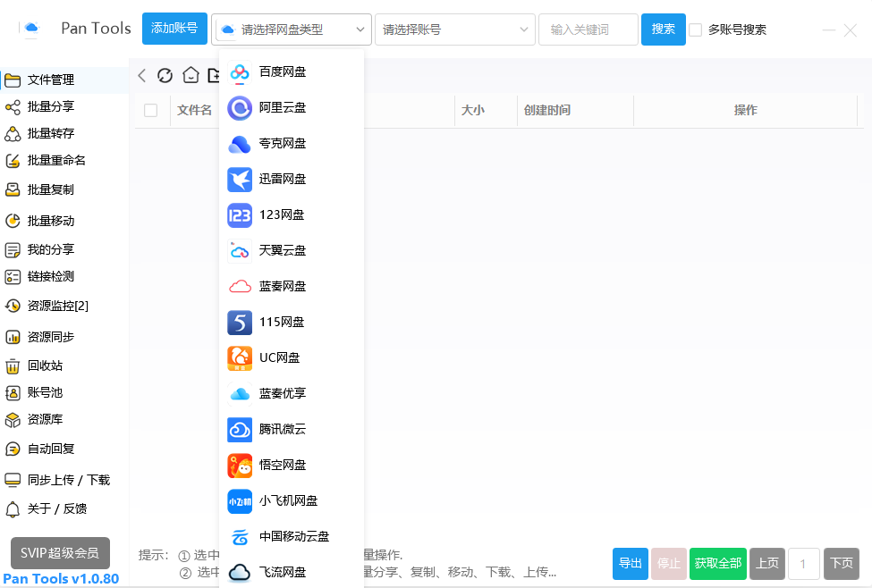872x588 pixels.
Task: Tick the select-all checkbox in table header
Action: point(151,110)
